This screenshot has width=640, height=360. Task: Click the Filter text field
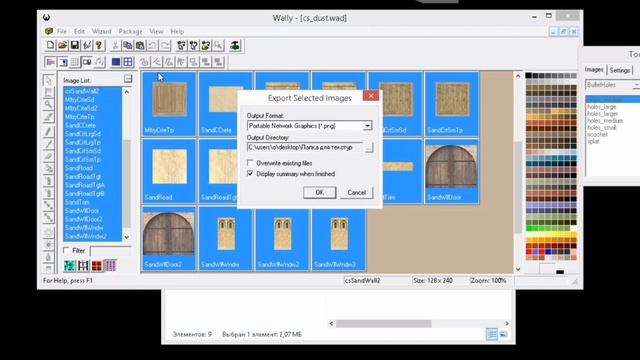coord(111,251)
